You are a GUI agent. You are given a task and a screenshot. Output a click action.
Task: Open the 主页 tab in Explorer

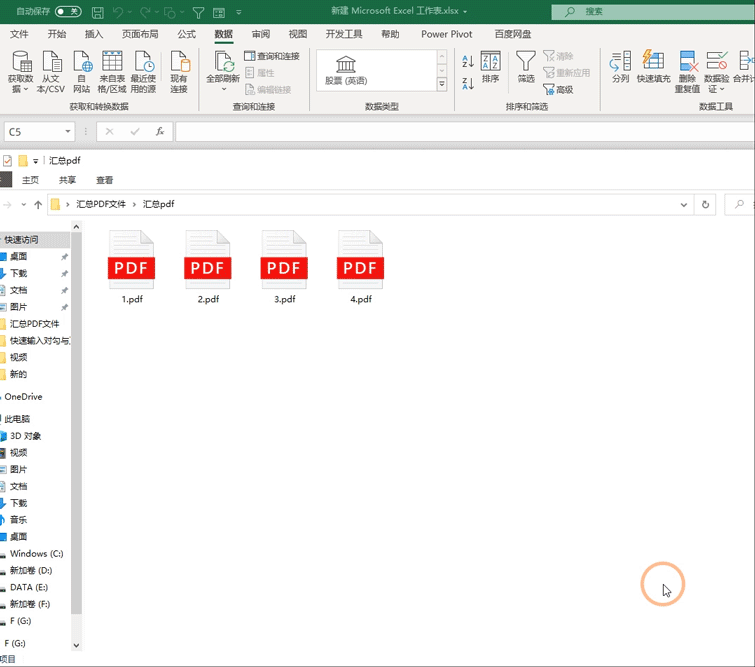pos(30,180)
